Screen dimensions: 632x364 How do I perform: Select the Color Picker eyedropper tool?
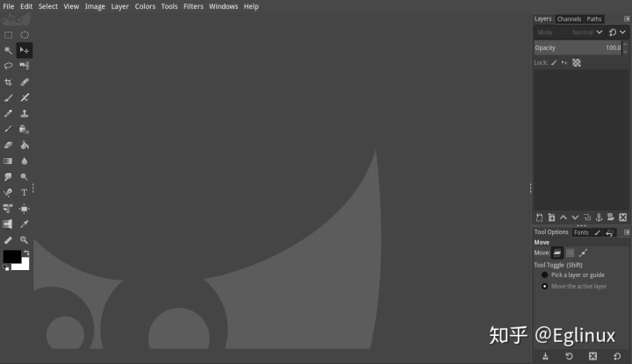[x=25, y=225]
